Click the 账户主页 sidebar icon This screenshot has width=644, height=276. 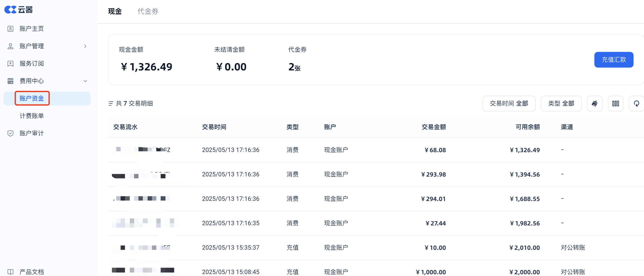point(10,29)
